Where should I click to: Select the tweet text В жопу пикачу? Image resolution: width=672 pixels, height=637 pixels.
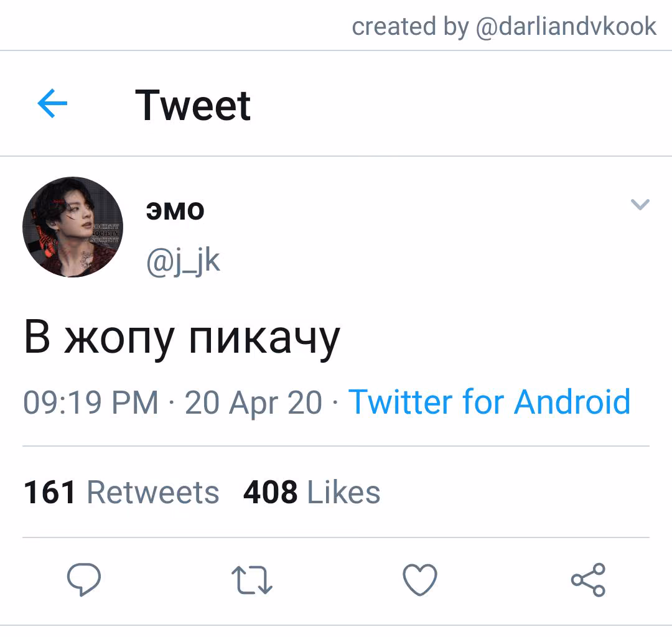[x=182, y=339]
